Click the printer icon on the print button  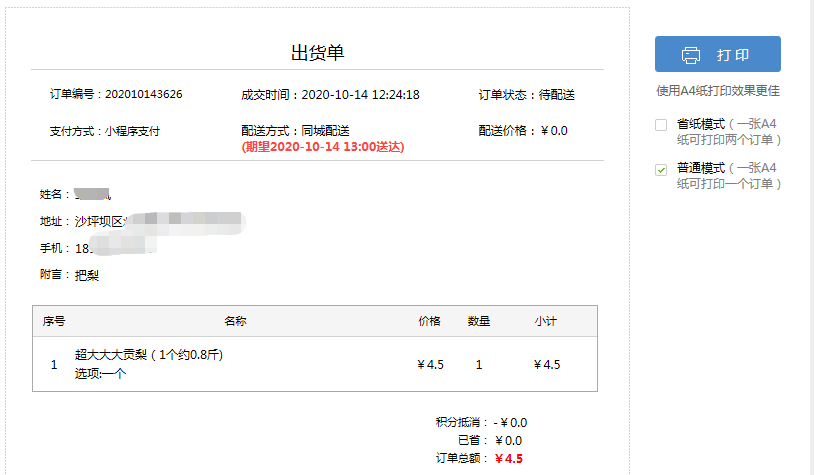pos(690,55)
